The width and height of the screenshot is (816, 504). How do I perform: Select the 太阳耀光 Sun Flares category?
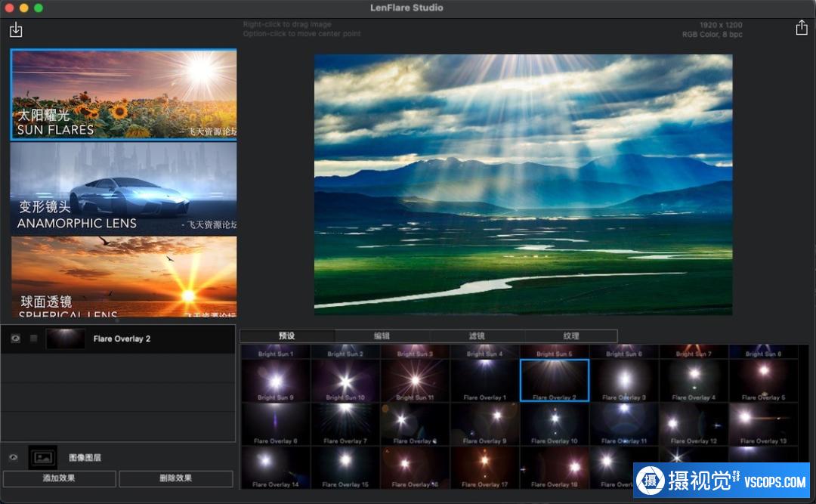point(123,94)
